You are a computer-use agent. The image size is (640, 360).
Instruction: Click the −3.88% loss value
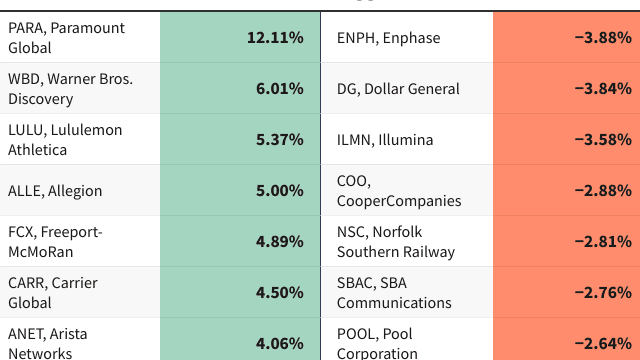[603, 38]
